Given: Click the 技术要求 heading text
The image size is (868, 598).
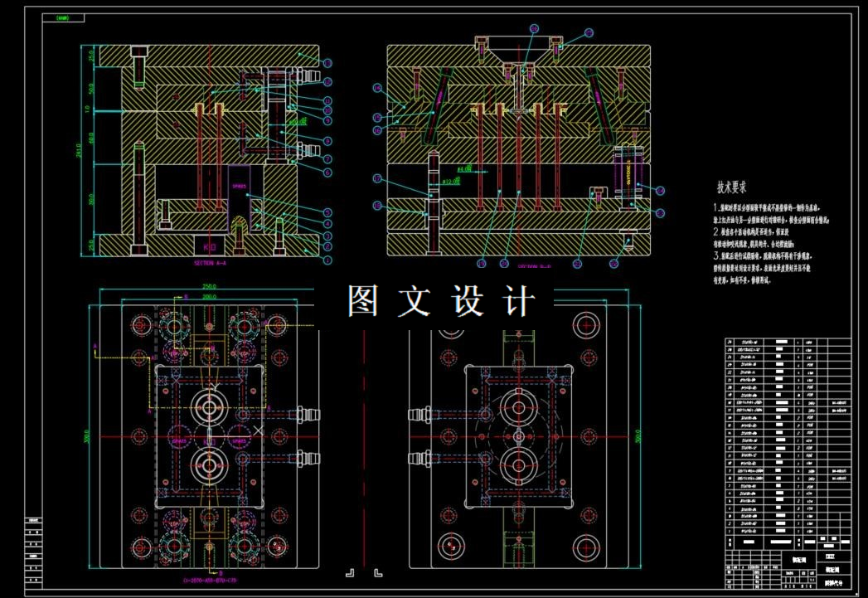Looking at the screenshot, I should pyautogui.click(x=731, y=187).
